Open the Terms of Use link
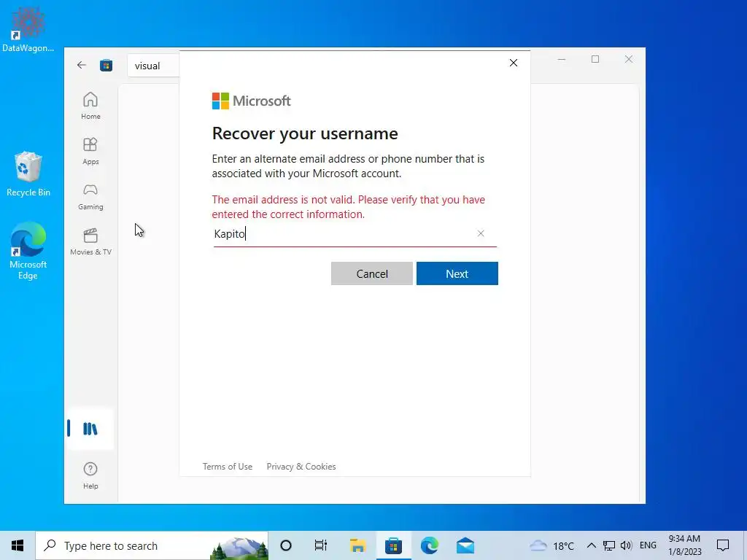Image resolution: width=747 pixels, height=560 pixels. tap(228, 467)
